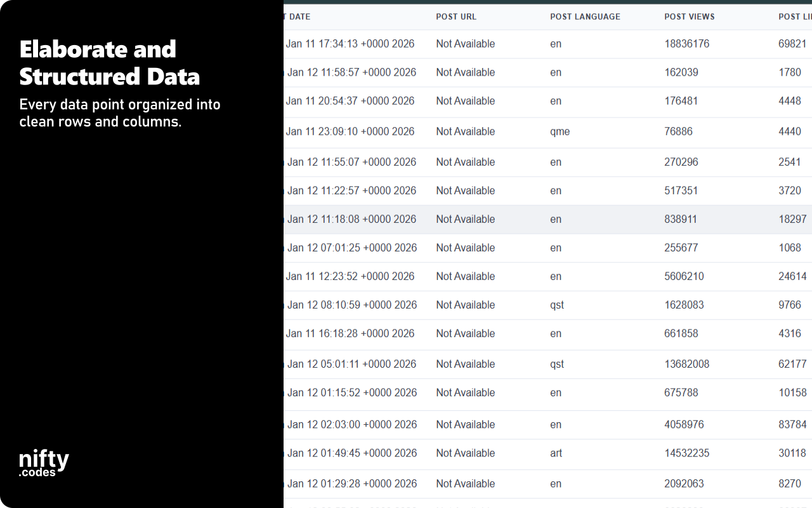The width and height of the screenshot is (812, 508).
Task: Sort the table by POST DATE column
Action: pos(298,17)
